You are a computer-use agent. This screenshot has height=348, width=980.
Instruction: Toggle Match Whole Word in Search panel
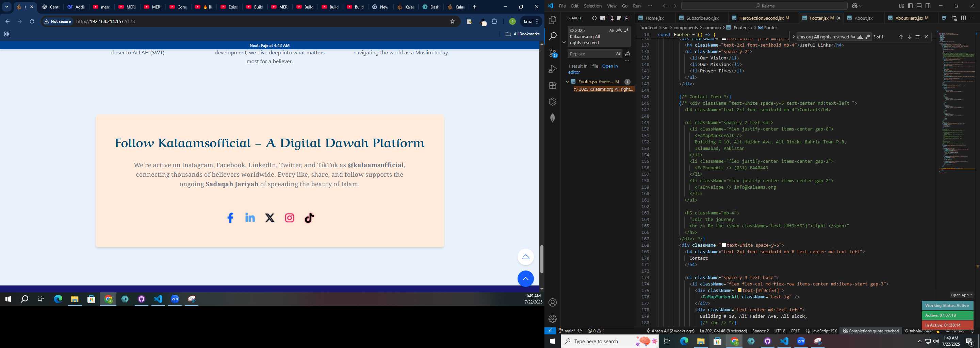point(619,30)
